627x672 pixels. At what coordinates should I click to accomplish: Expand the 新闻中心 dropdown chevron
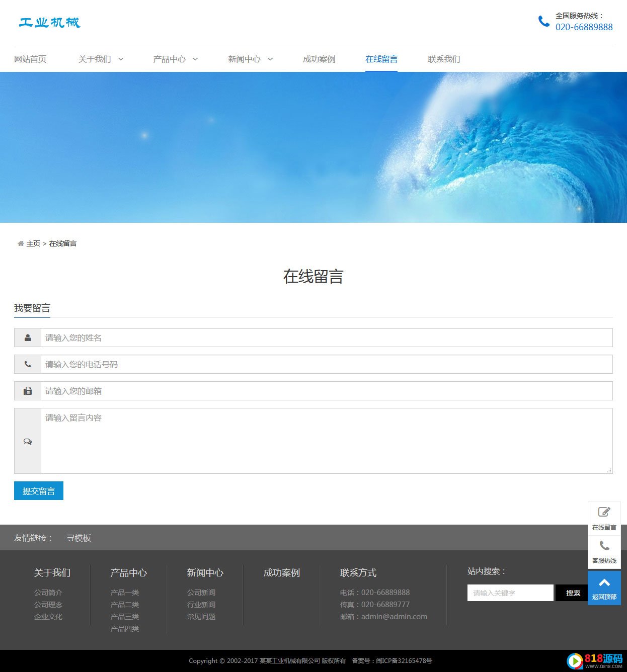[x=270, y=59]
